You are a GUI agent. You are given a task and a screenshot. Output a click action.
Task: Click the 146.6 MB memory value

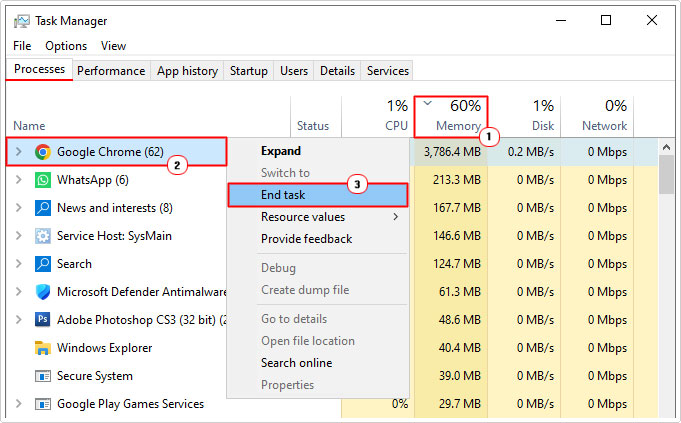457,236
